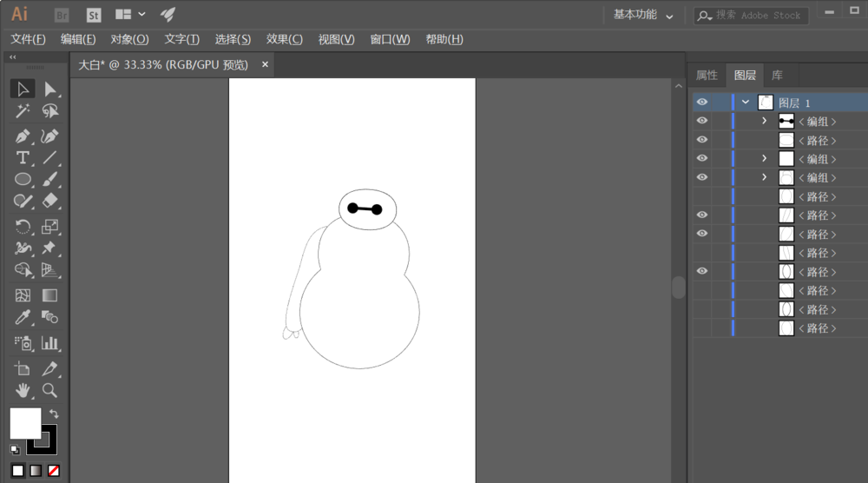Choose the Rotate tool
Image resolution: width=868 pixels, height=483 pixels.
(23, 227)
